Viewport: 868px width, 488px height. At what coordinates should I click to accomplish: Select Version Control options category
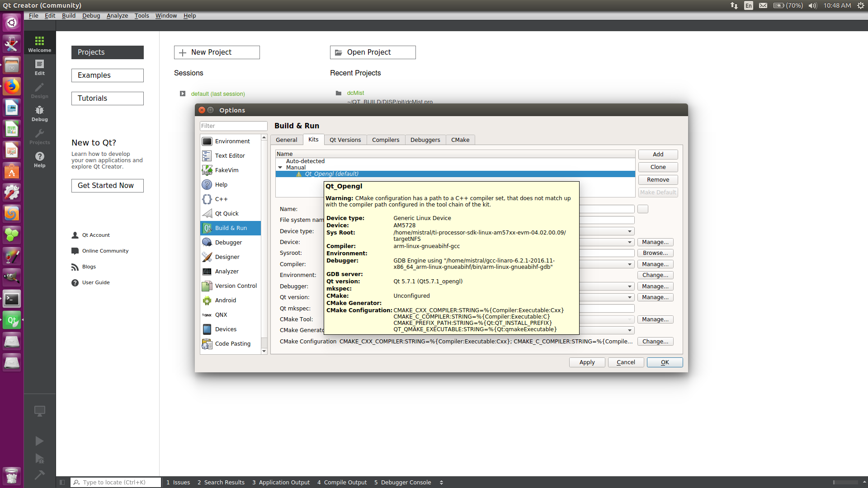[x=236, y=286]
